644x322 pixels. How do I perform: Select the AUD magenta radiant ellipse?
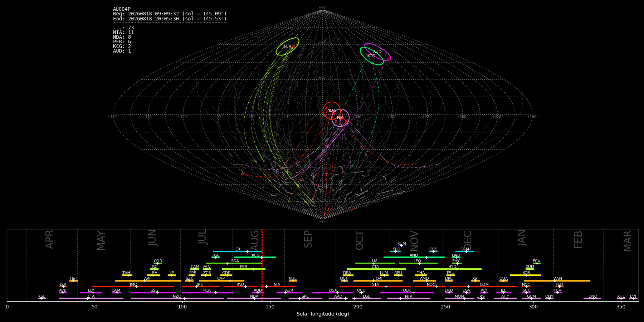point(377,52)
